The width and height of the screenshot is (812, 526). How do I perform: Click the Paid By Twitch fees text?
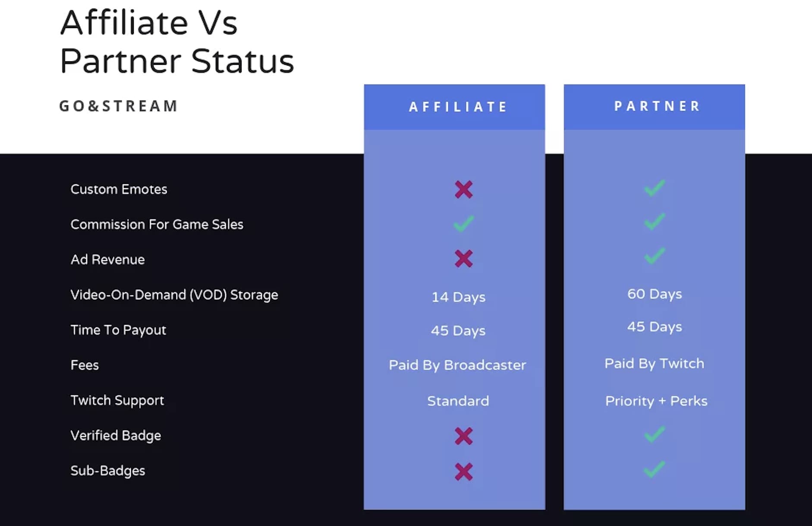click(654, 364)
